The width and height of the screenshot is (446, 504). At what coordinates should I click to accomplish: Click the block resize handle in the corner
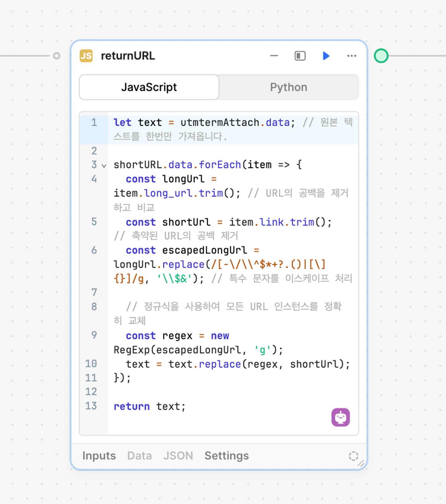[x=361, y=464]
